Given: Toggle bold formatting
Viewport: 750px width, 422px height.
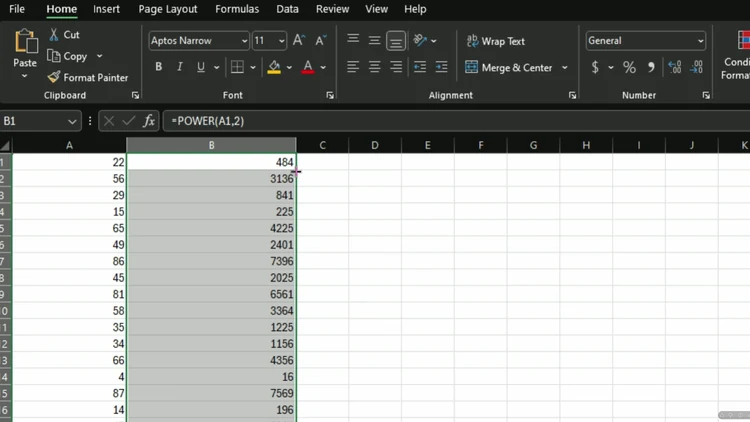Looking at the screenshot, I should click(158, 67).
